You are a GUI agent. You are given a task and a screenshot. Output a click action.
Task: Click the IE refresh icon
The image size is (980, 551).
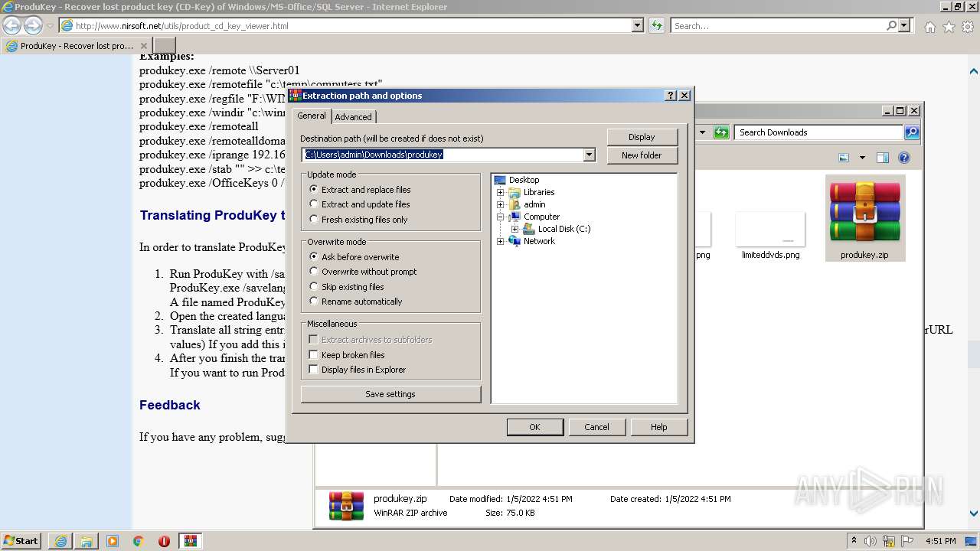pyautogui.click(x=657, y=25)
